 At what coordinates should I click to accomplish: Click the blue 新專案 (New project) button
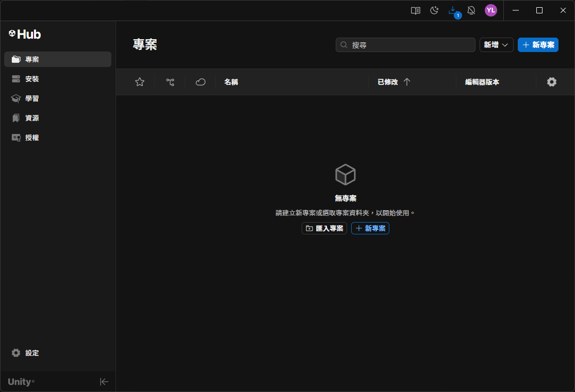538,45
